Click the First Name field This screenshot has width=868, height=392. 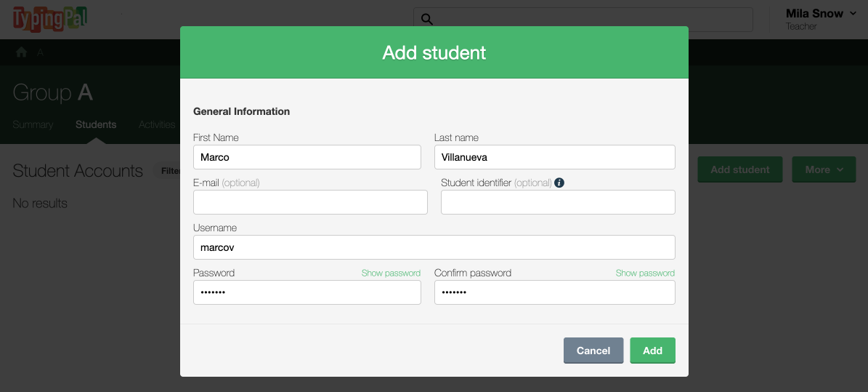pyautogui.click(x=307, y=157)
